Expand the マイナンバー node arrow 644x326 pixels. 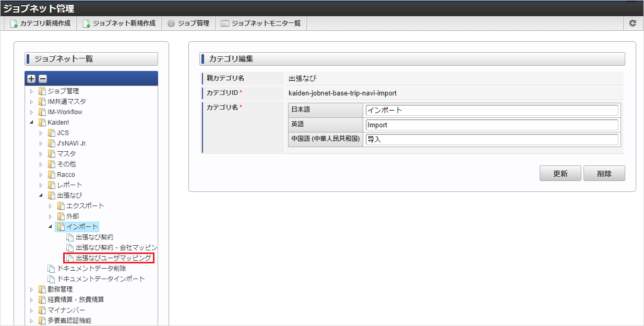(x=31, y=310)
